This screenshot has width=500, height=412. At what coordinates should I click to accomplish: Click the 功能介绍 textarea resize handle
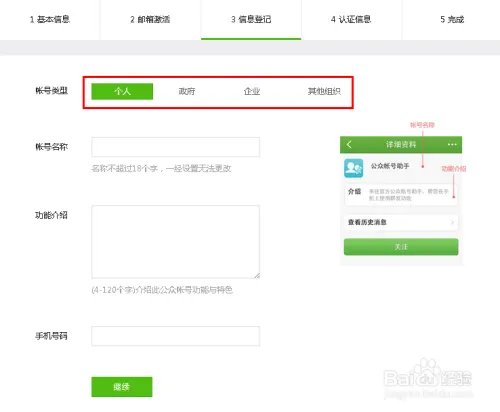coord(257,275)
